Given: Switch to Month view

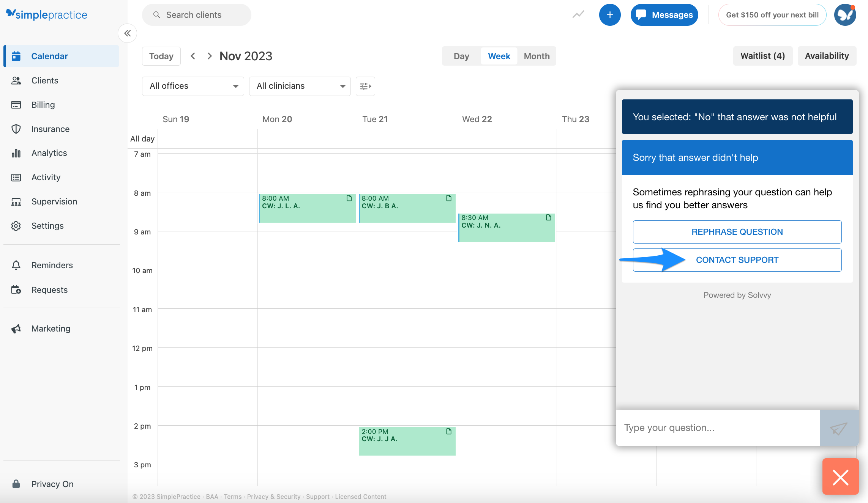Looking at the screenshot, I should [536, 56].
